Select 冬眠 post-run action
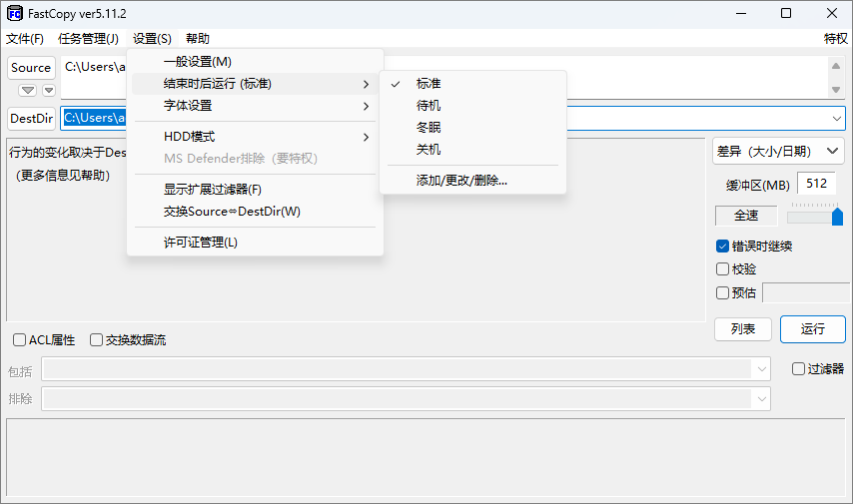 [x=472, y=127]
